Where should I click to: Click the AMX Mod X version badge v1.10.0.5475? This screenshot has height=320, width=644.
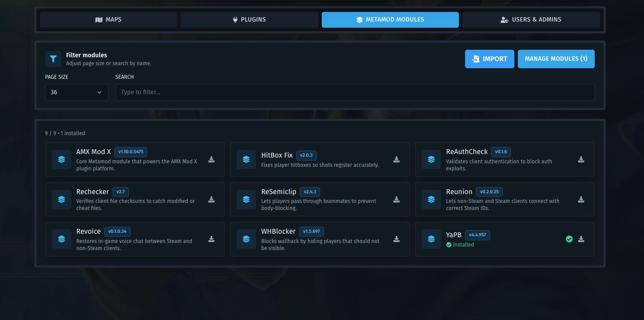click(x=131, y=152)
